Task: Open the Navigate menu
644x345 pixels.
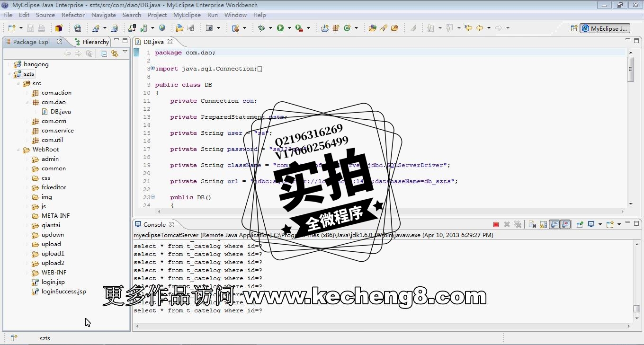Action: pos(104,15)
